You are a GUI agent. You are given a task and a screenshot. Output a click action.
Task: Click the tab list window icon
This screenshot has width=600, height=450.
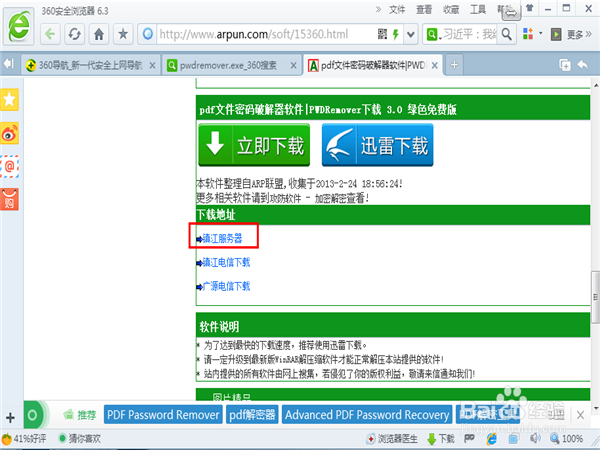tap(565, 65)
